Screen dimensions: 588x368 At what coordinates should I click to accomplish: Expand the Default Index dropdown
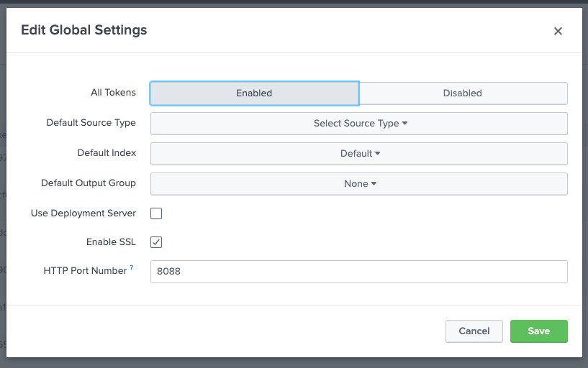tap(359, 154)
